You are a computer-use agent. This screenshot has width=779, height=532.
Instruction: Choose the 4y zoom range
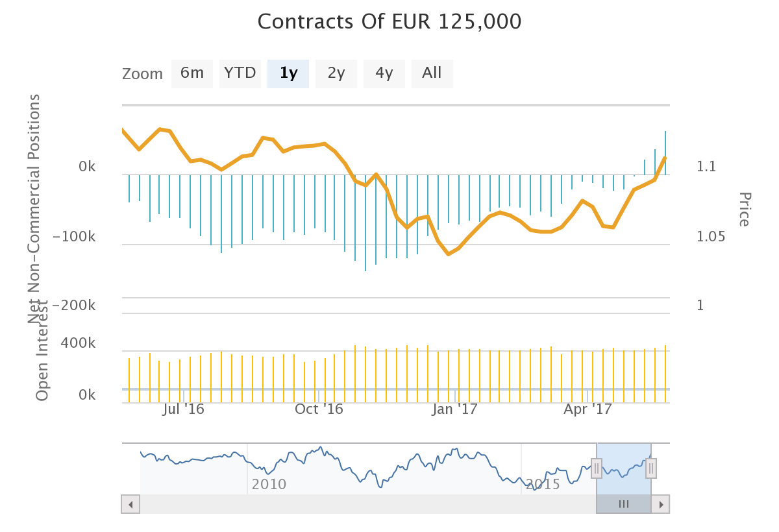(384, 73)
